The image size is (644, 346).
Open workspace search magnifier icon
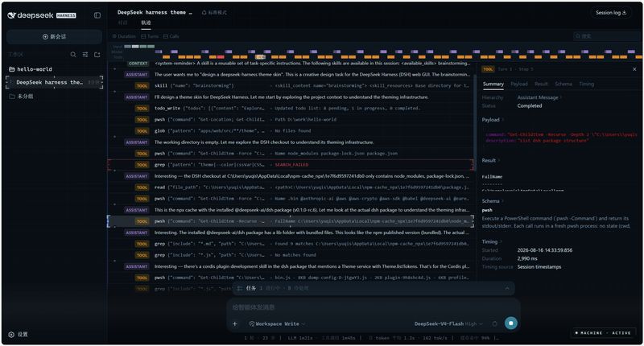click(x=73, y=54)
